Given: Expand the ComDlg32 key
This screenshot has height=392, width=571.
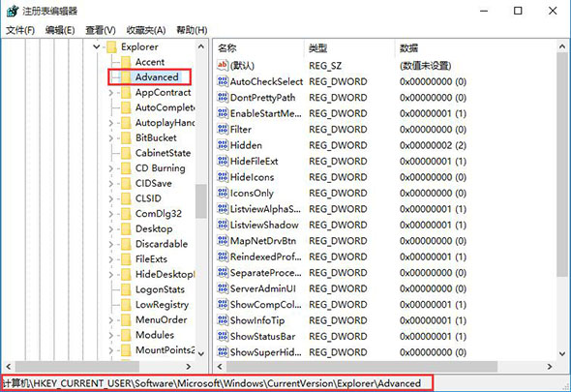Looking at the screenshot, I should click(111, 214).
